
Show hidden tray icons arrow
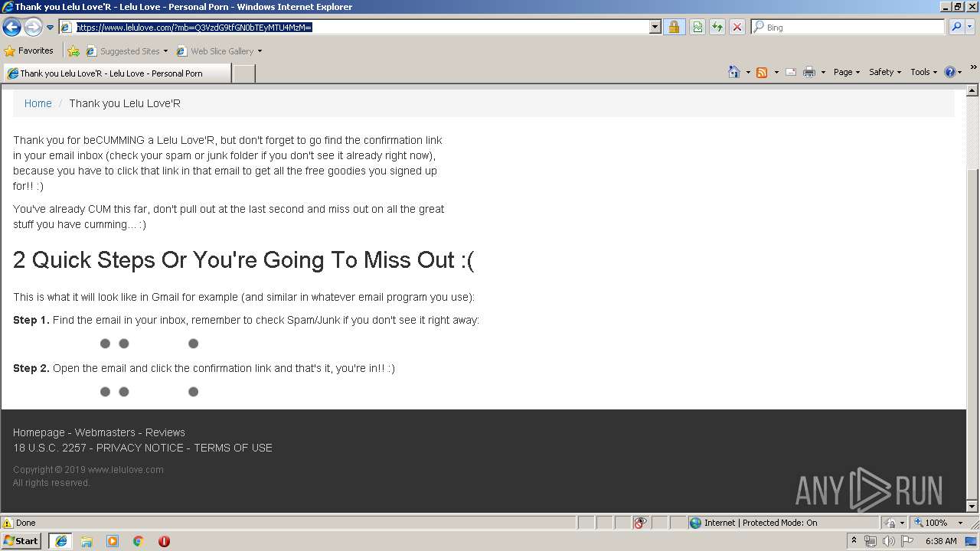point(854,541)
